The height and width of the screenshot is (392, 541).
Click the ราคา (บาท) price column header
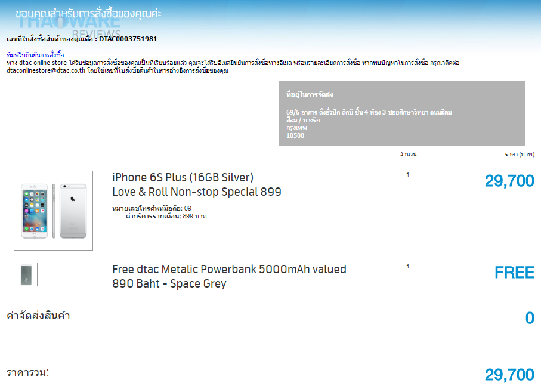(520, 155)
